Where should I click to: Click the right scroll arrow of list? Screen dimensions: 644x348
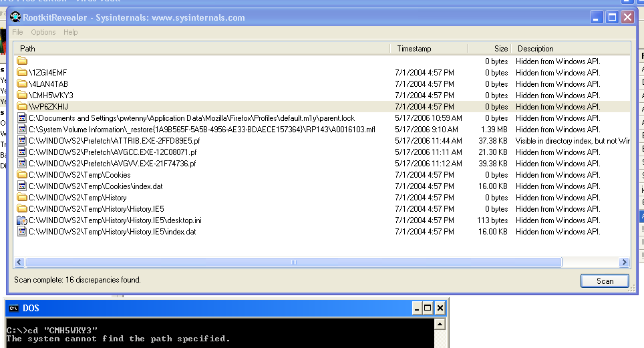click(x=624, y=262)
